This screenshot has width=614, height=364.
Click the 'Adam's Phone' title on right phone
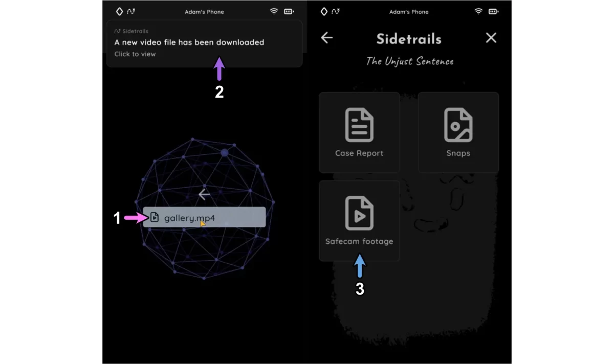tap(409, 12)
